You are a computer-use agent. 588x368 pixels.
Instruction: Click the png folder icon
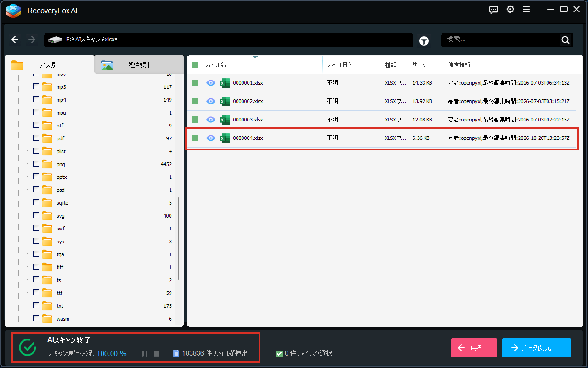click(x=47, y=164)
